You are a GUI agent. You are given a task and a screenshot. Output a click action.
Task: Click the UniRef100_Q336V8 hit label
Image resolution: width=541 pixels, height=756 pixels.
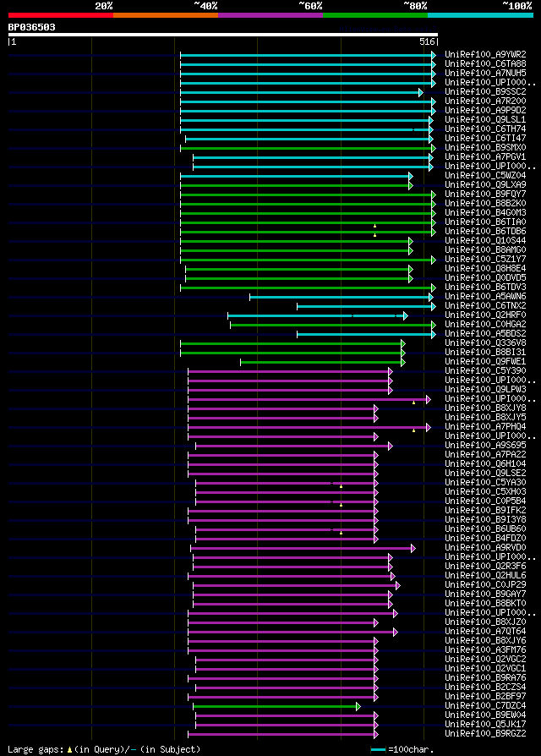pyautogui.click(x=485, y=342)
